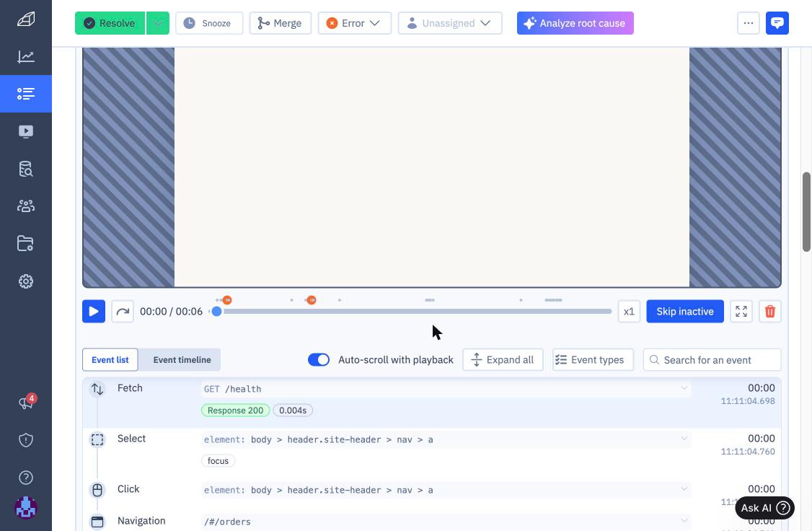Play the session replay
The height and width of the screenshot is (531, 812).
coord(94,312)
